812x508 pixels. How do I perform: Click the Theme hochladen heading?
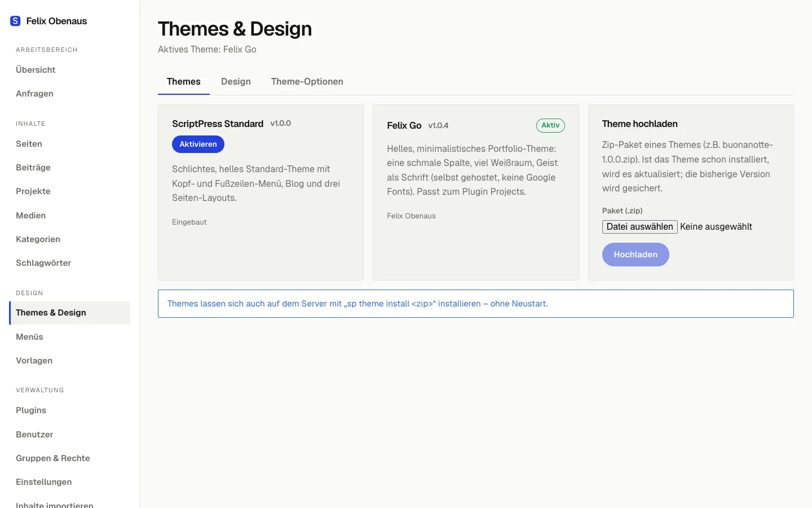tap(639, 124)
